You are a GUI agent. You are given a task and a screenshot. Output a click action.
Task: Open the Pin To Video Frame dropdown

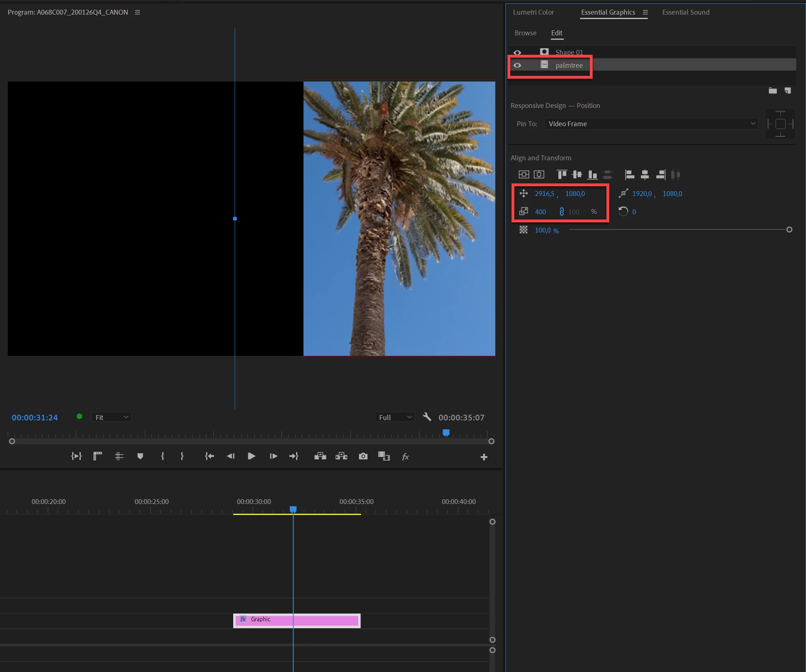pyautogui.click(x=651, y=124)
